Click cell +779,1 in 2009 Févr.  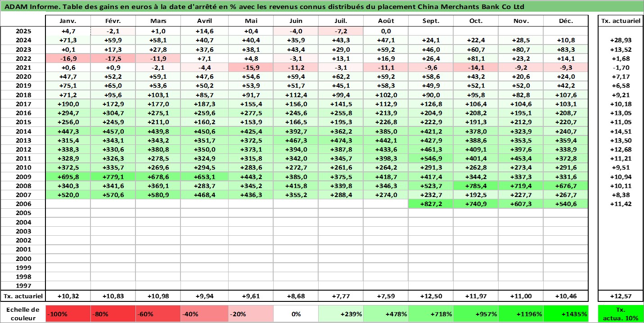[113, 176]
